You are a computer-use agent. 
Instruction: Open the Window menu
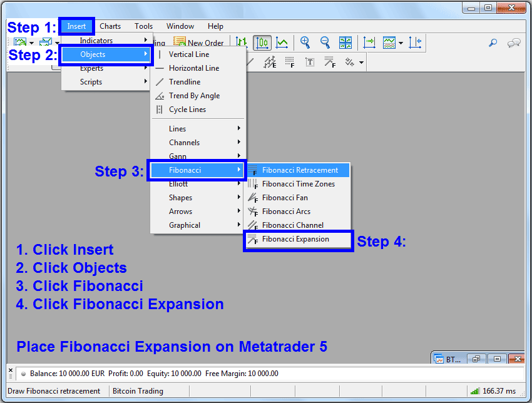tap(180, 26)
